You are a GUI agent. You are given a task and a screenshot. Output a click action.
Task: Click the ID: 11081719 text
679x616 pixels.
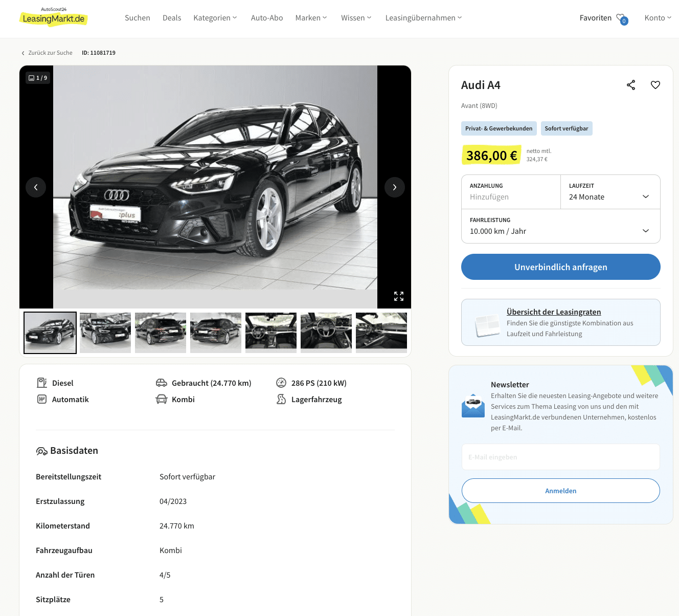pos(99,53)
